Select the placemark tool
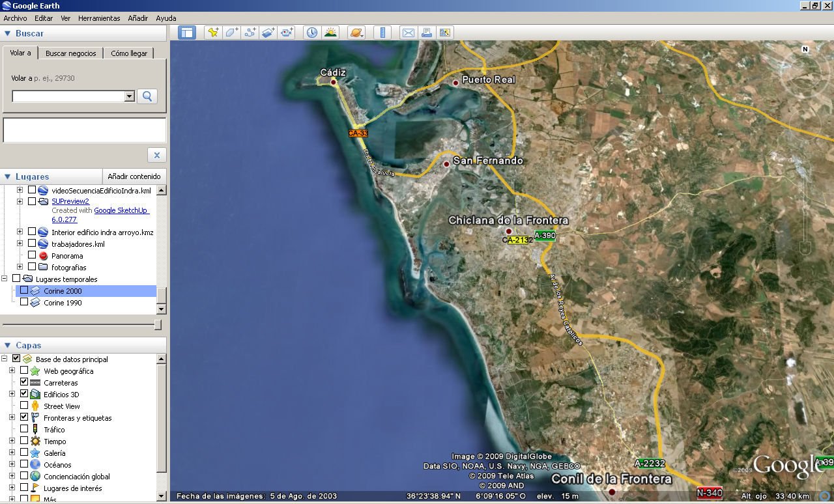Screen dimensions: 834x504 213,32
